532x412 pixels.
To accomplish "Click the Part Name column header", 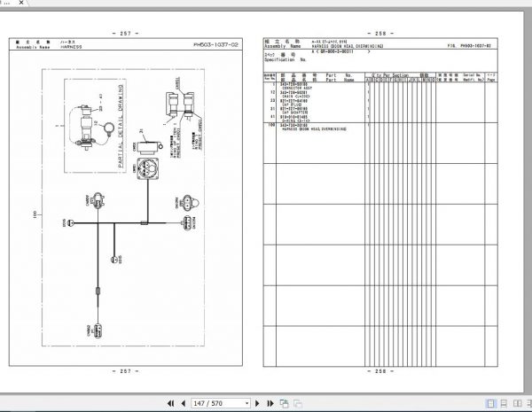I will (x=340, y=80).
